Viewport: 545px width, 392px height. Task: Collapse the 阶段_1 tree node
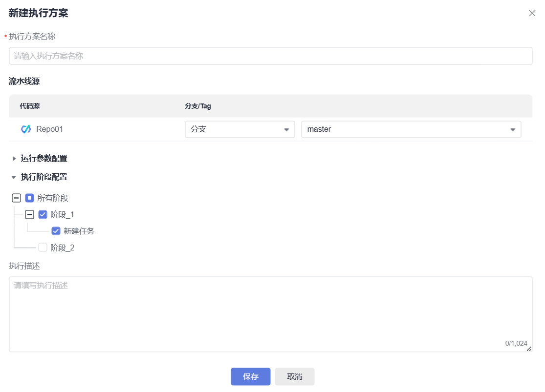click(x=29, y=215)
